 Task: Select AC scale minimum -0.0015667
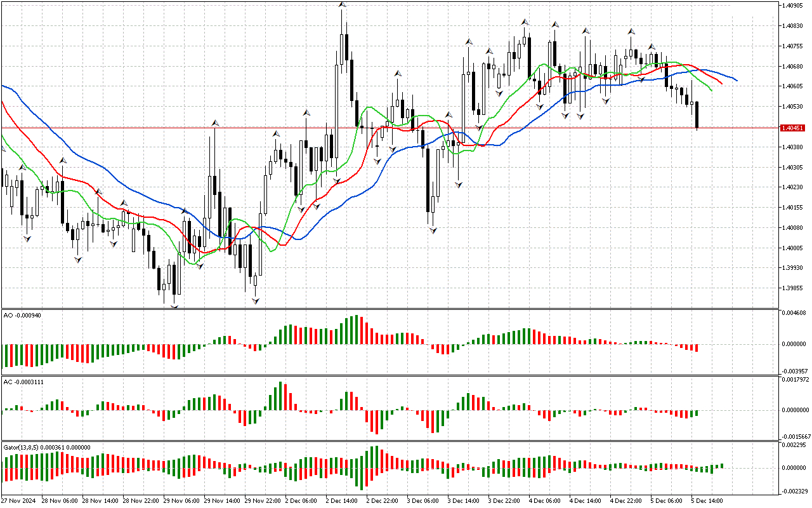pyautogui.click(x=796, y=437)
